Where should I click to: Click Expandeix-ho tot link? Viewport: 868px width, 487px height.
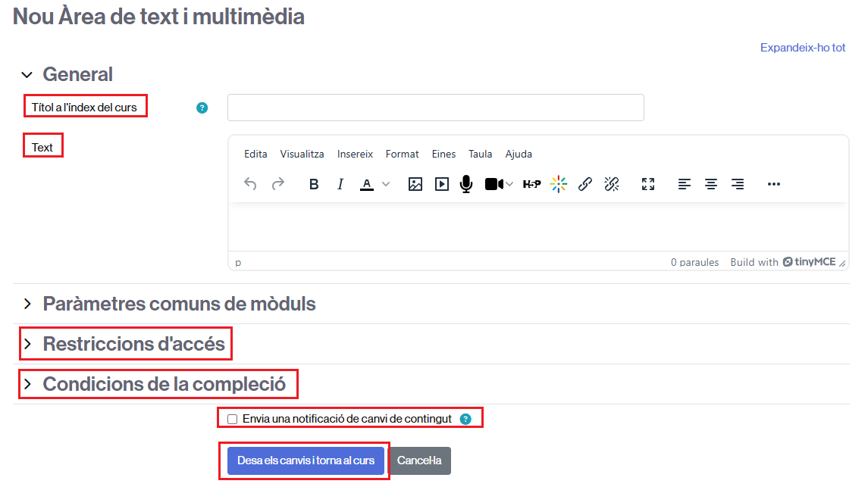click(x=803, y=48)
